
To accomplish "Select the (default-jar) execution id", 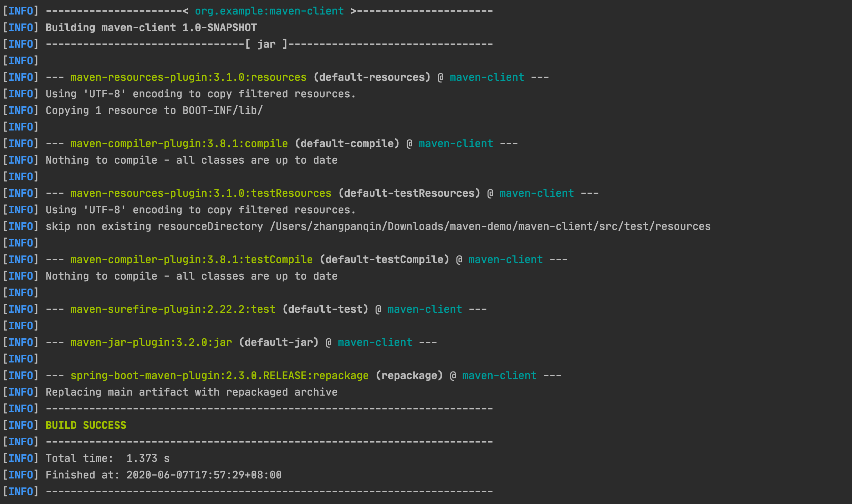I will pyautogui.click(x=278, y=342).
